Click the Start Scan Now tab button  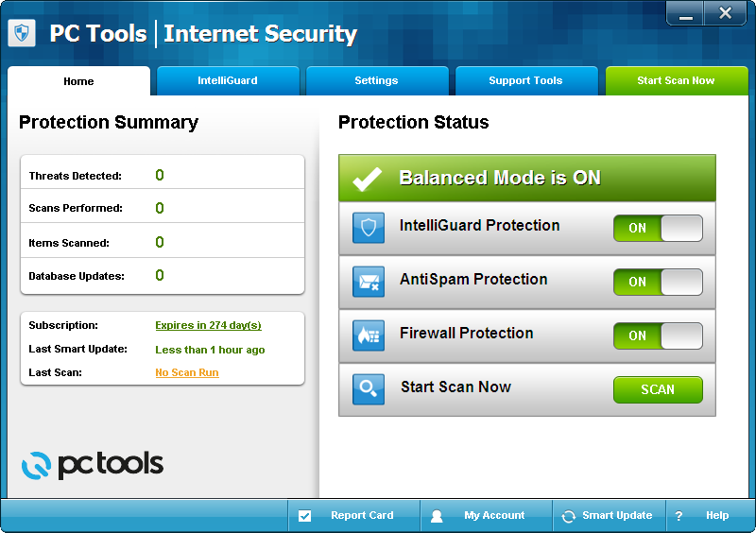pyautogui.click(x=676, y=81)
